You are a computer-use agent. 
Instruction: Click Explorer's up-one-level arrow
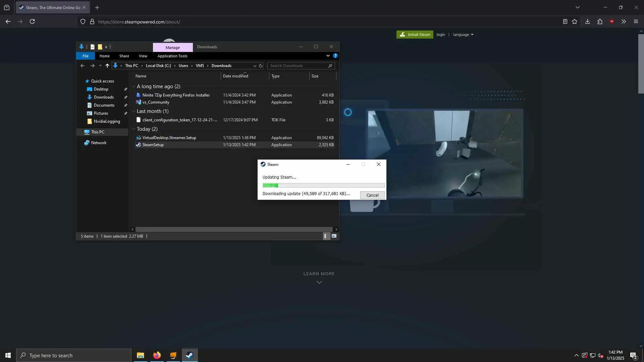pos(107,66)
